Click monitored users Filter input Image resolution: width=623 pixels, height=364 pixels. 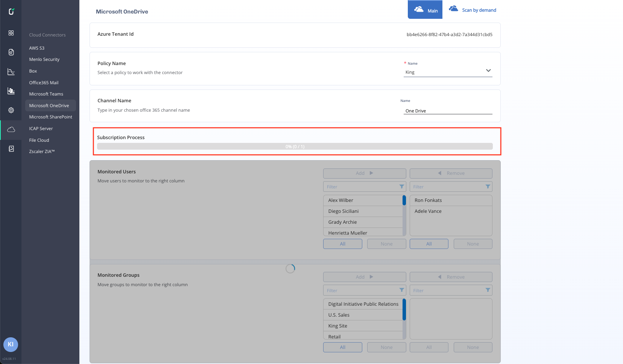tap(451, 187)
